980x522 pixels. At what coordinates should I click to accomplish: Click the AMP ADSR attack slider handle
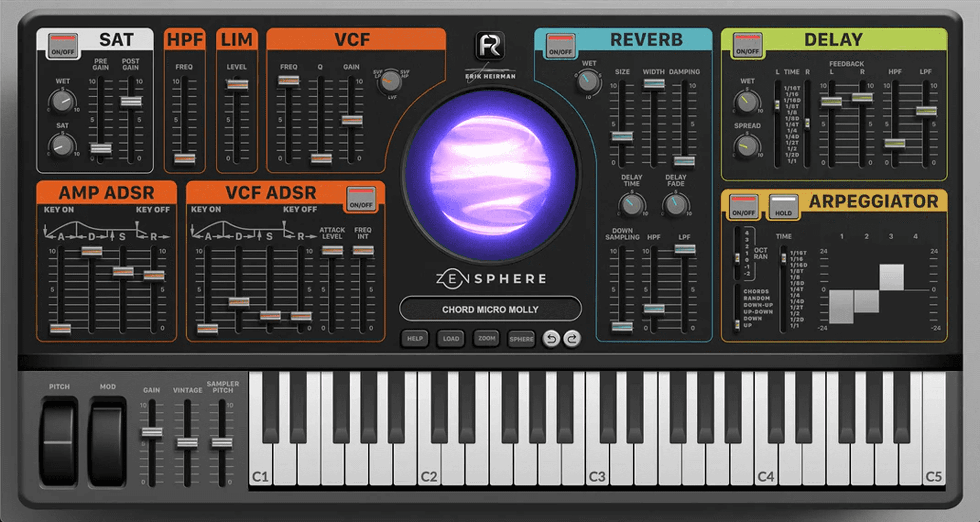click(x=60, y=328)
